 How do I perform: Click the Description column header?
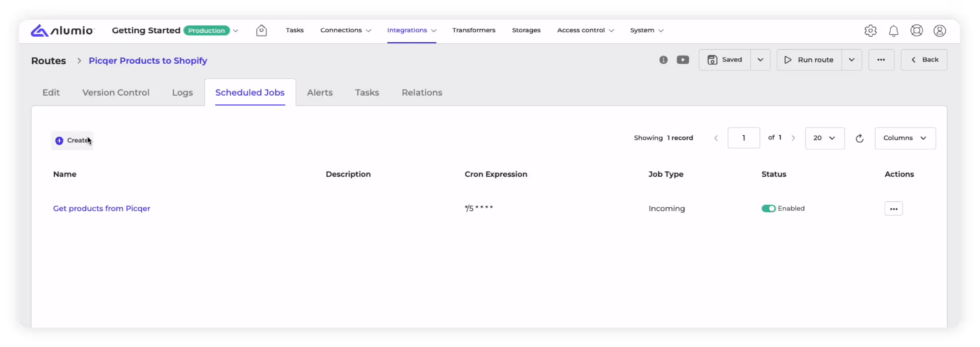348,174
